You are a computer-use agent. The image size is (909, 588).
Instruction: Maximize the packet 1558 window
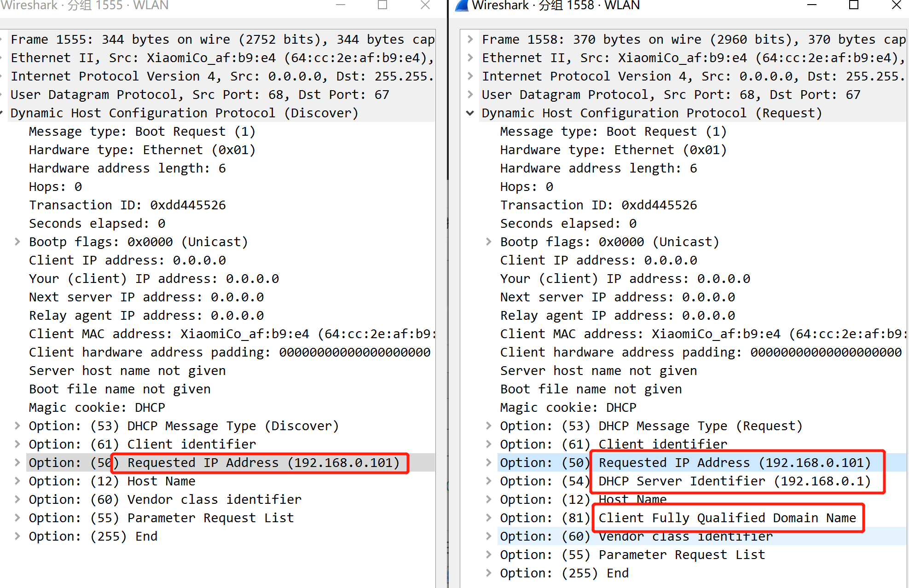(854, 6)
